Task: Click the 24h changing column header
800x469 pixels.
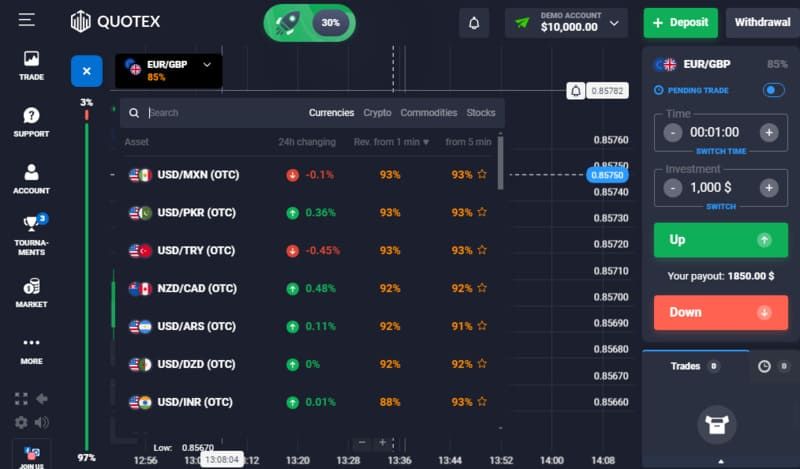Action: (x=307, y=142)
